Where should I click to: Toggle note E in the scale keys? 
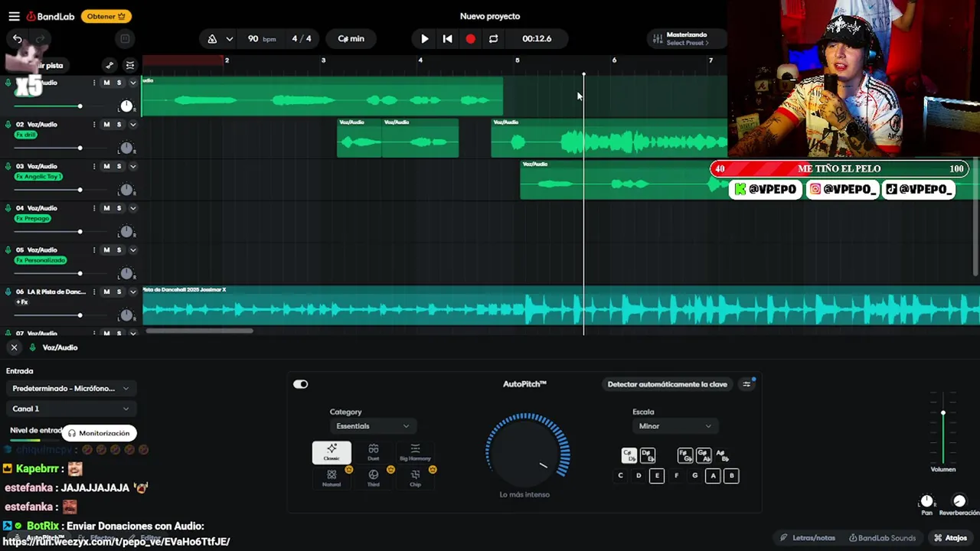(x=656, y=475)
